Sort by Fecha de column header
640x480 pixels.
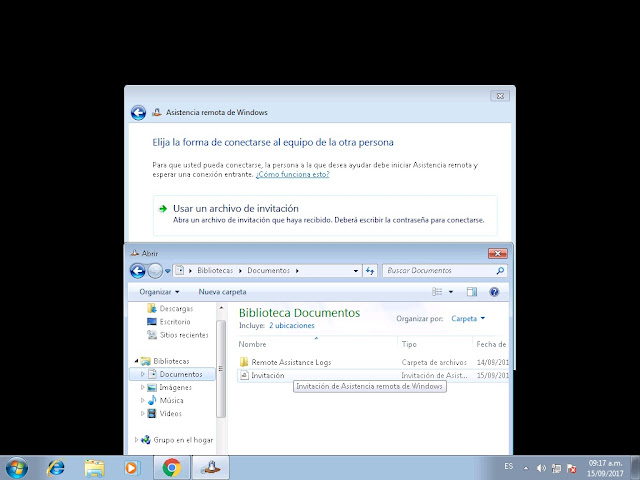[x=491, y=344]
